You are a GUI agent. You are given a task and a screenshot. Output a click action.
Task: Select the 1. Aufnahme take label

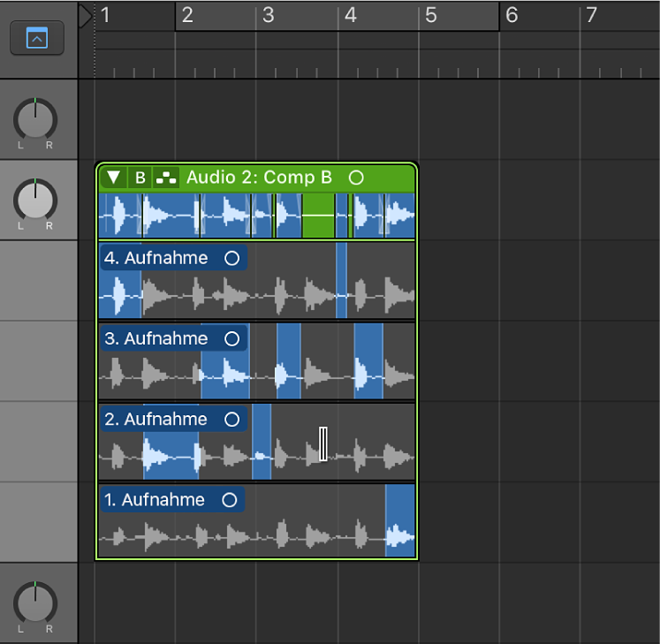tap(154, 500)
